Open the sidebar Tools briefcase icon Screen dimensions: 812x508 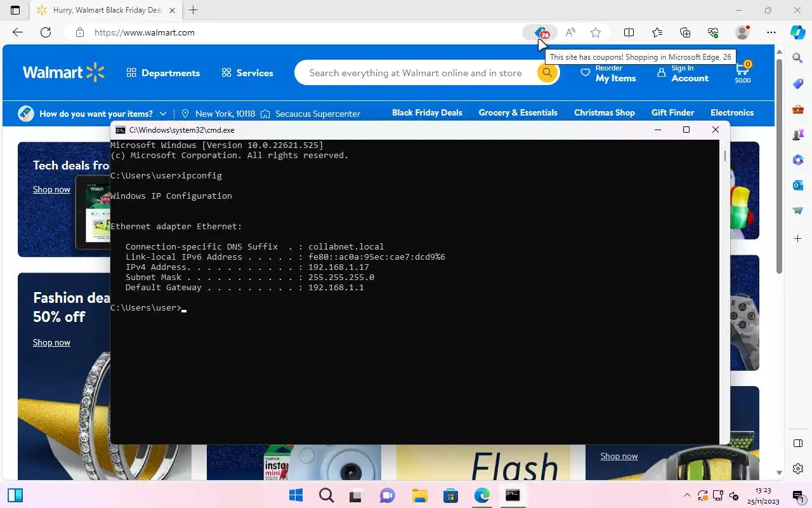click(x=798, y=109)
